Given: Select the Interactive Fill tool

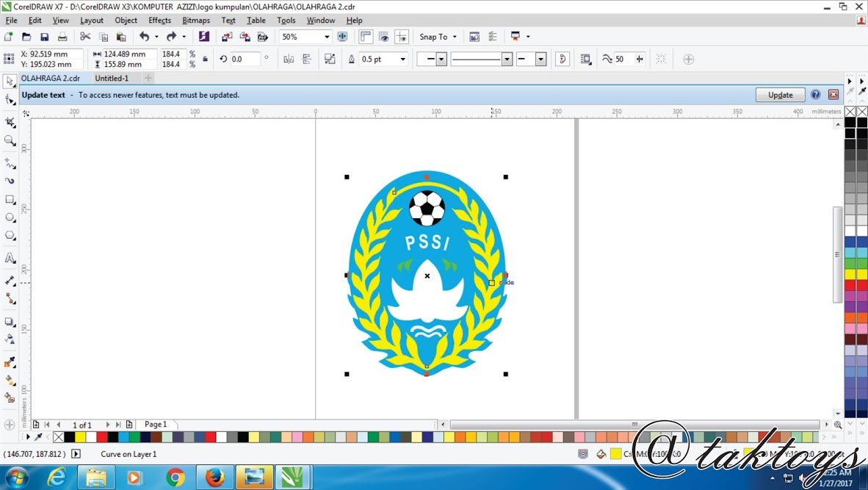Looking at the screenshot, I should (x=10, y=381).
